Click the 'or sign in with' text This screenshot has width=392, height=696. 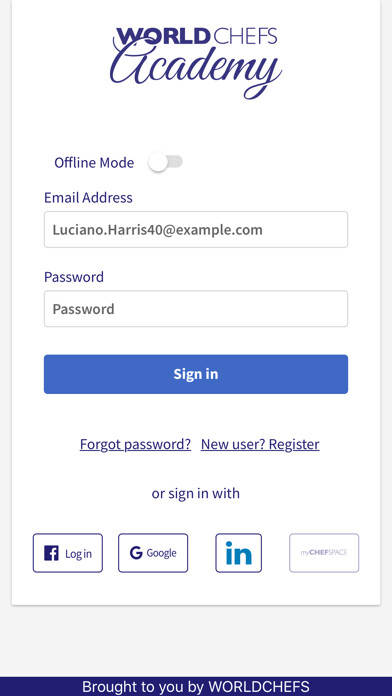click(196, 493)
